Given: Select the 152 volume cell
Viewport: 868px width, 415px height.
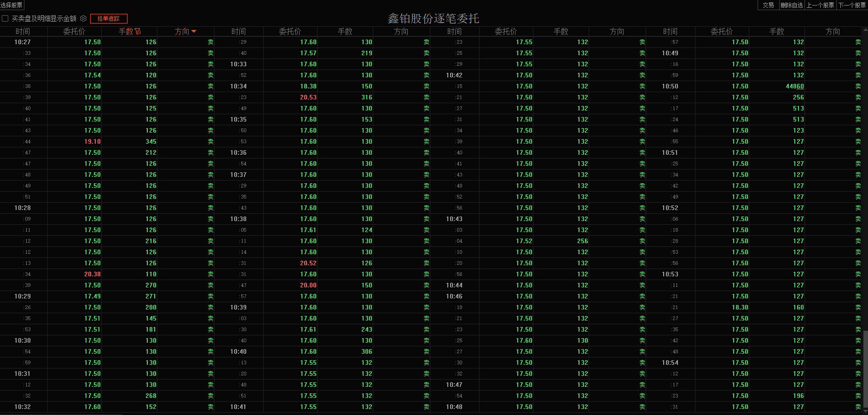Looking at the screenshot, I should (x=151, y=407).
